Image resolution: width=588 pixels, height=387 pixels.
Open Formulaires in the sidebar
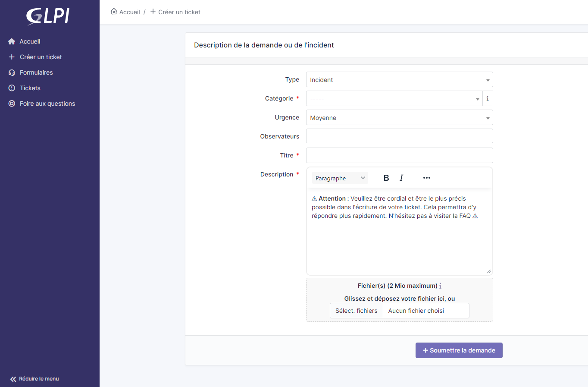click(36, 72)
